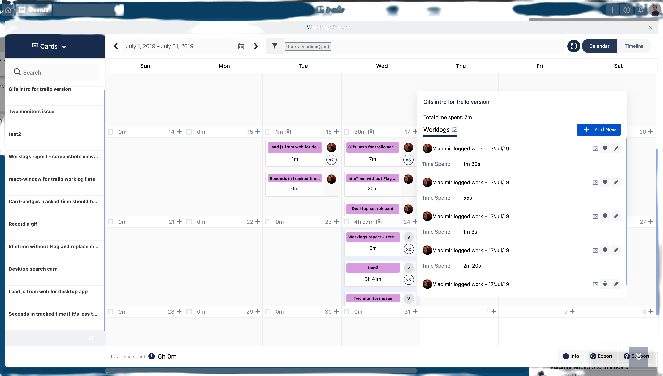
Task: Open Boards button in top bar
Action: pos(34,10)
